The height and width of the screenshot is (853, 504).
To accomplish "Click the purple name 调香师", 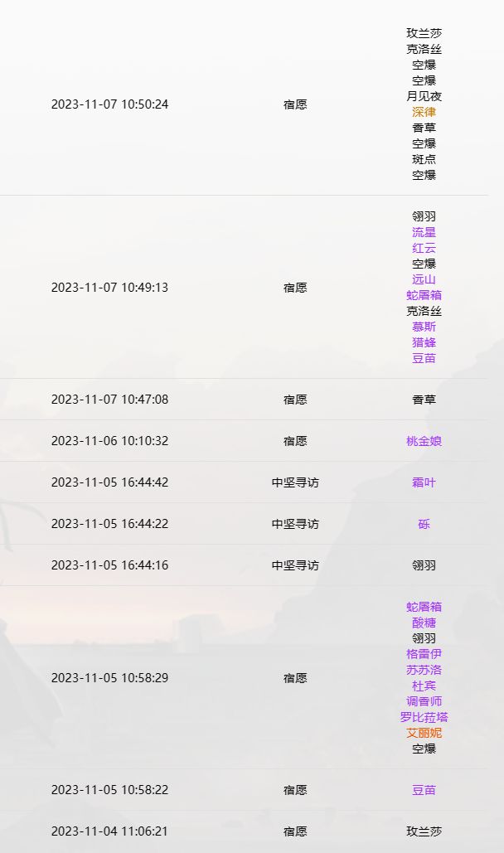I will point(424,701).
